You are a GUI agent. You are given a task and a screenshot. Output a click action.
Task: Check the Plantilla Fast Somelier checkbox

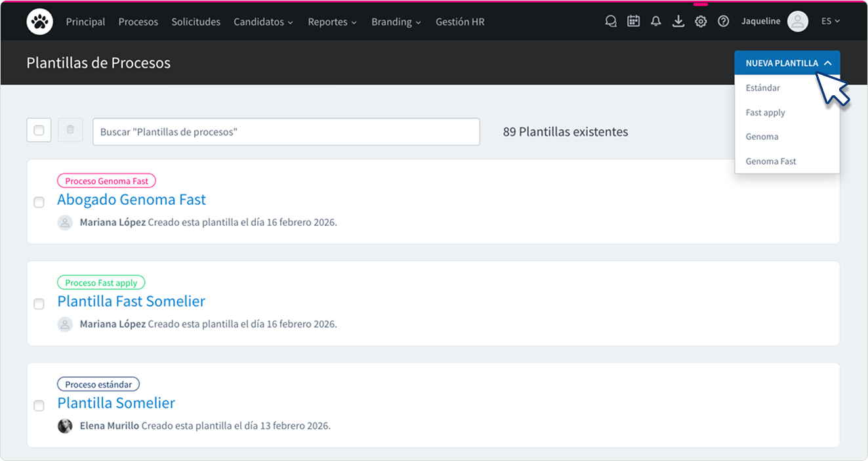pos(39,304)
